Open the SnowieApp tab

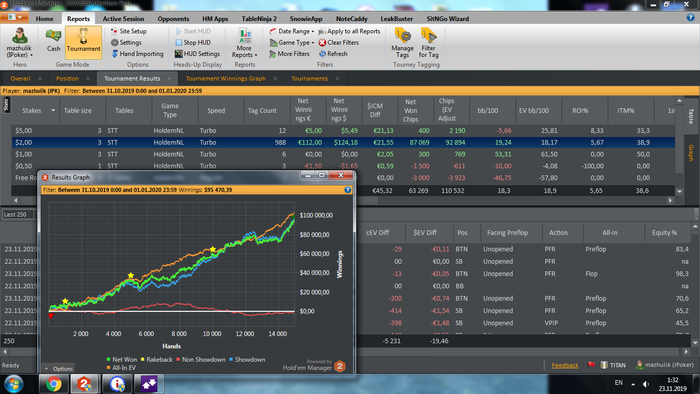(306, 19)
